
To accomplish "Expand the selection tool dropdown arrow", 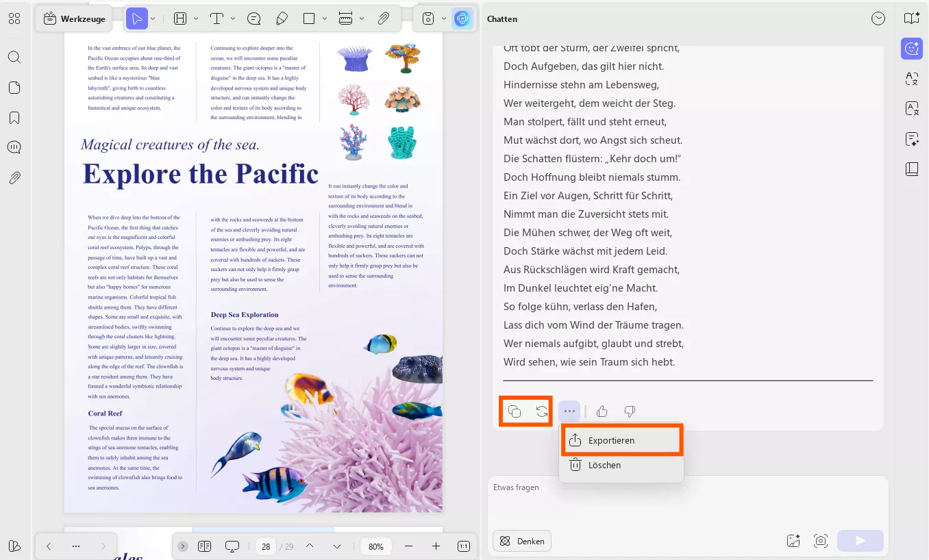I will click(153, 19).
